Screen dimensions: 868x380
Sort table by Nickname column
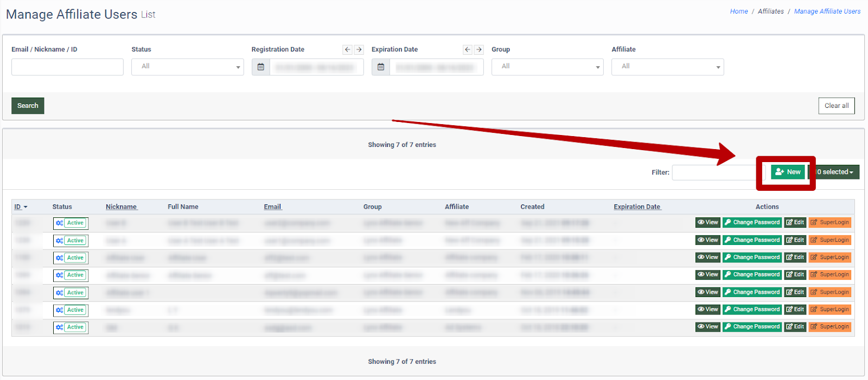pyautogui.click(x=122, y=207)
